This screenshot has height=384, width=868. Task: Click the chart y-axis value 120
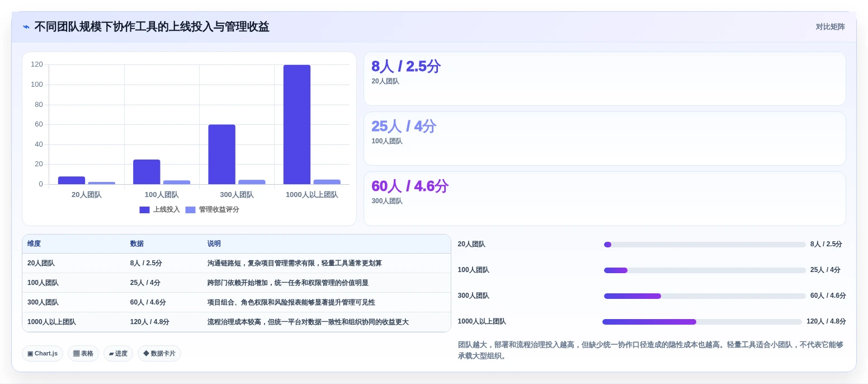[37, 64]
